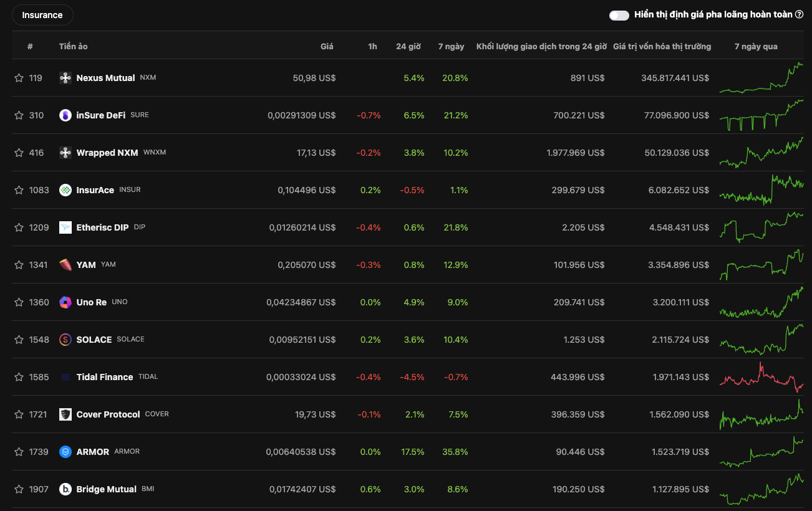812x511 pixels.
Task: Click the Cover Protocol star icon
Action: click(x=19, y=414)
